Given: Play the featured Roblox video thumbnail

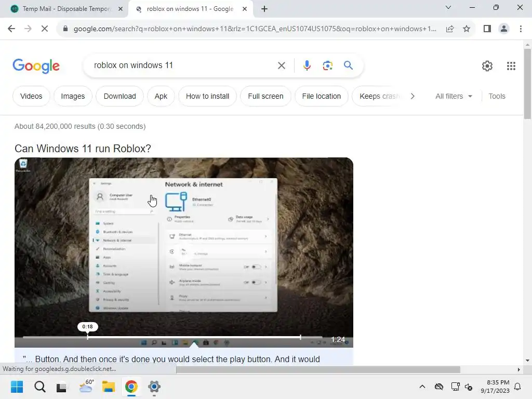Looking at the screenshot, I should (183, 252).
